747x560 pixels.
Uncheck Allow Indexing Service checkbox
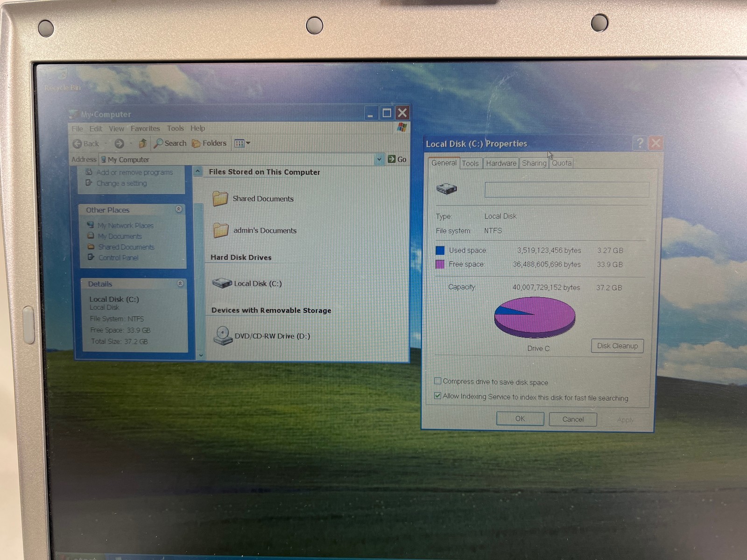pyautogui.click(x=437, y=396)
